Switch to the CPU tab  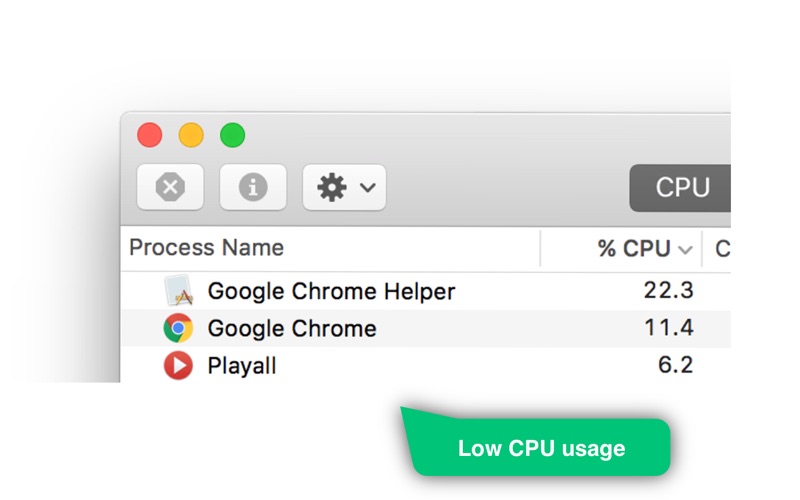click(680, 188)
